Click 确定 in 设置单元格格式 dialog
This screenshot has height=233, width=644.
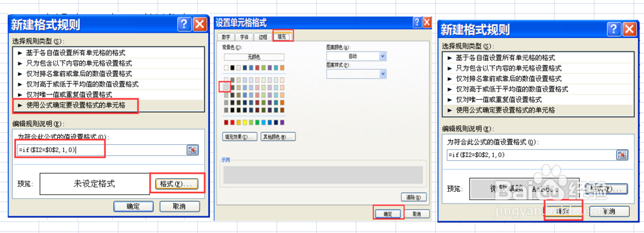pos(388,214)
